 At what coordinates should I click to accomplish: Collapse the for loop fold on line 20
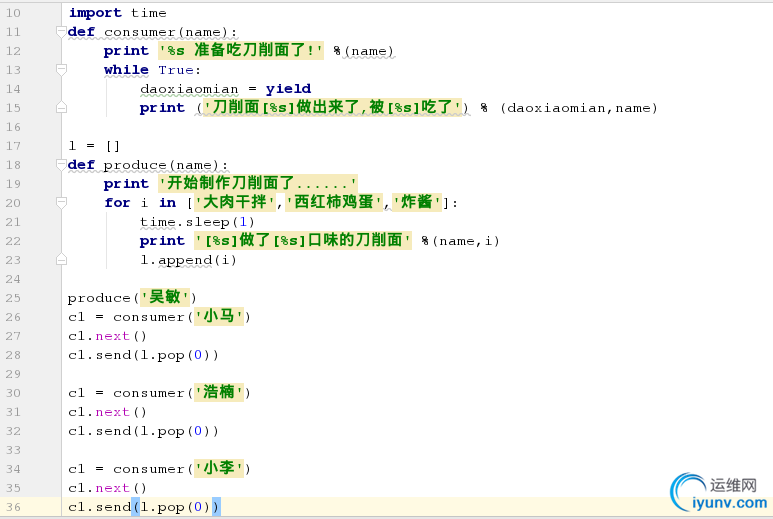tap(61, 203)
